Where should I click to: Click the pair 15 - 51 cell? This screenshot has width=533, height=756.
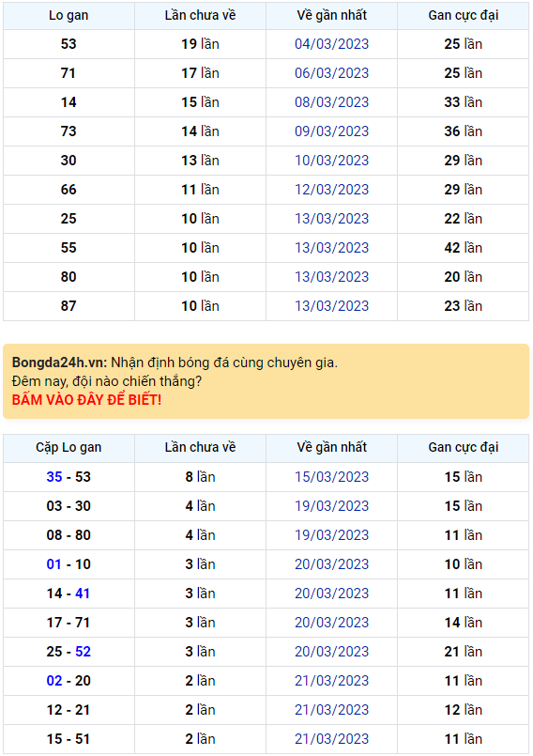tap(69, 739)
